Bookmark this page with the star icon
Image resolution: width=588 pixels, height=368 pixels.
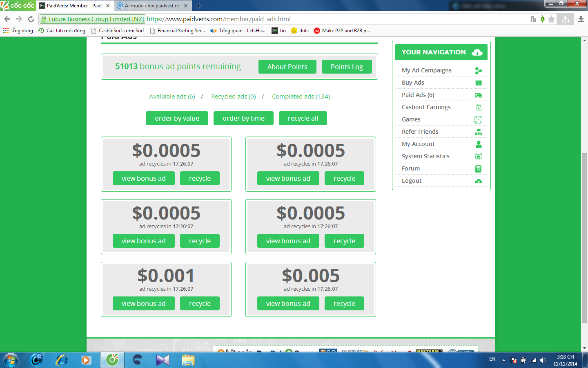click(551, 19)
